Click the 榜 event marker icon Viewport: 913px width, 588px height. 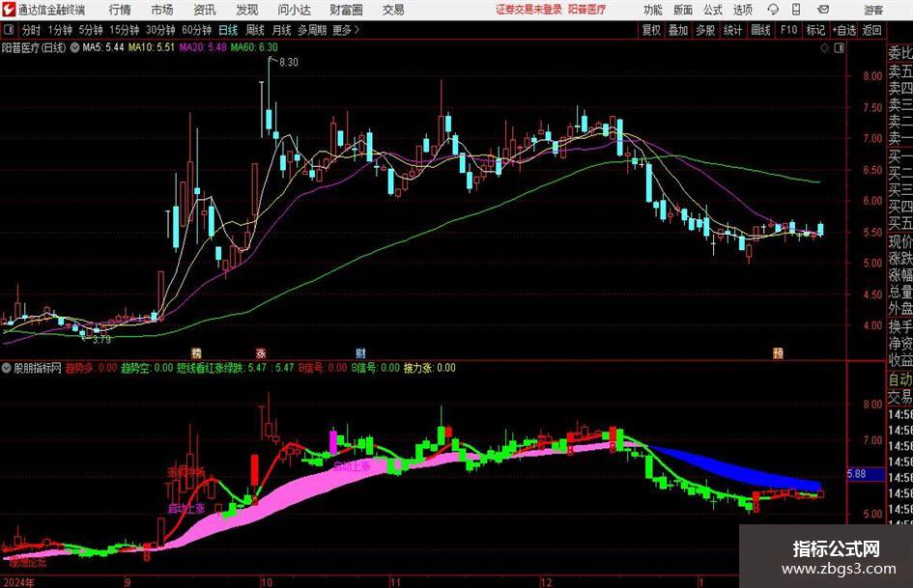click(x=197, y=352)
